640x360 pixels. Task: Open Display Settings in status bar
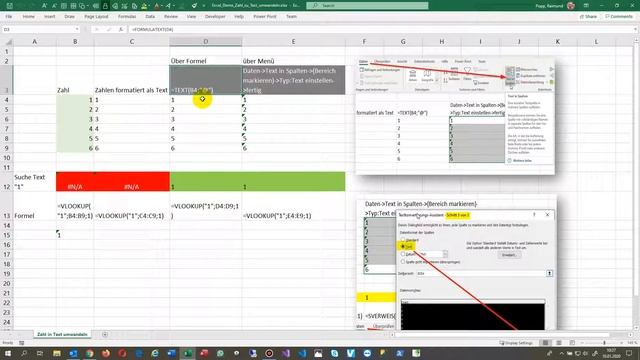click(516, 343)
